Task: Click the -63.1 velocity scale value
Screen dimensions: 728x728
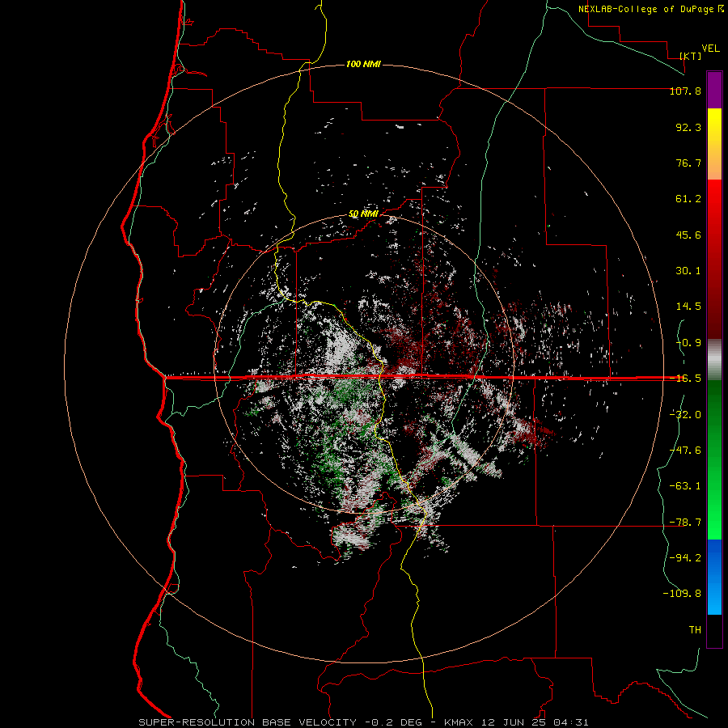Action: coord(685,485)
